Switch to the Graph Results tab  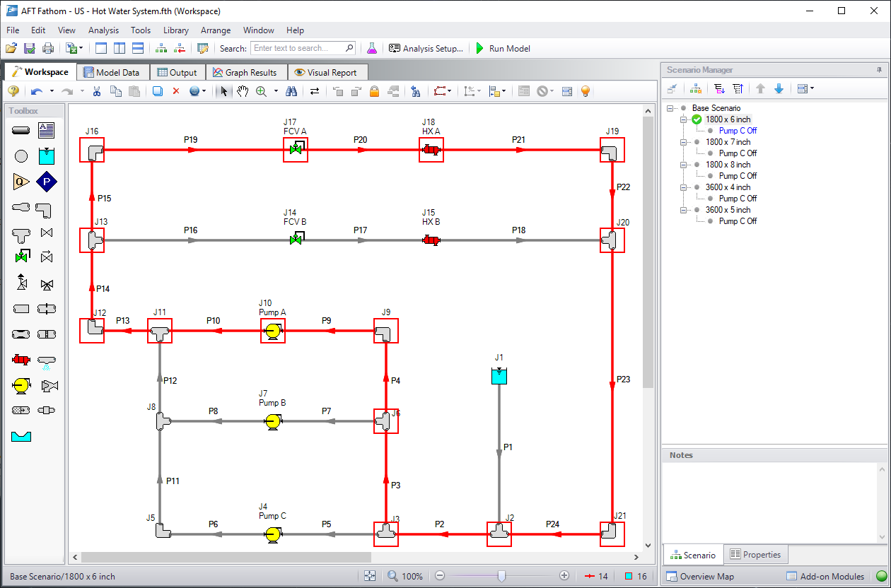point(245,72)
